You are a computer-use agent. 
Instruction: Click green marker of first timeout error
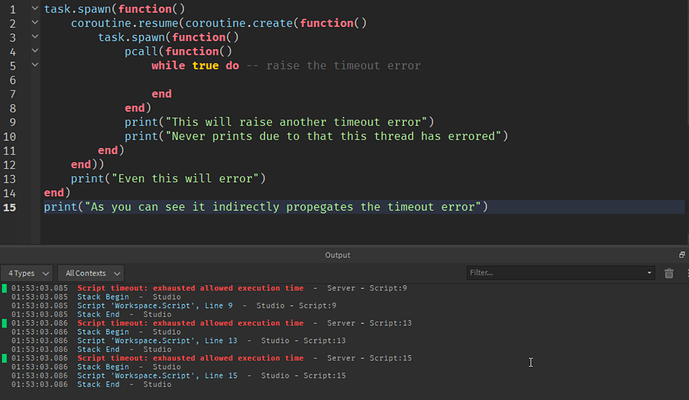pyautogui.click(x=4, y=288)
